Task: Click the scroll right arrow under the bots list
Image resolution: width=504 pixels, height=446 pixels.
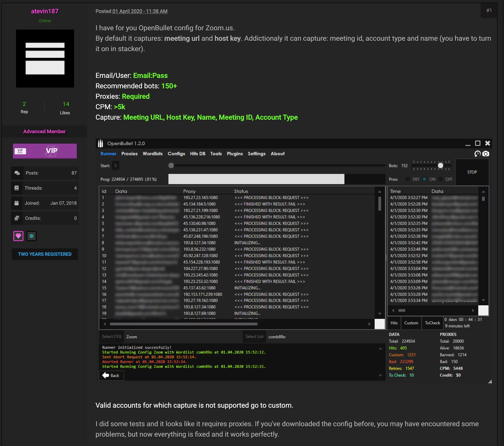Action: point(369,324)
